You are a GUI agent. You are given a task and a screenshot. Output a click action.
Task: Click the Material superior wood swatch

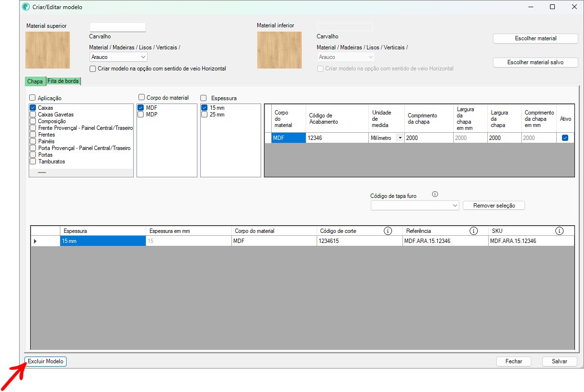click(48, 50)
